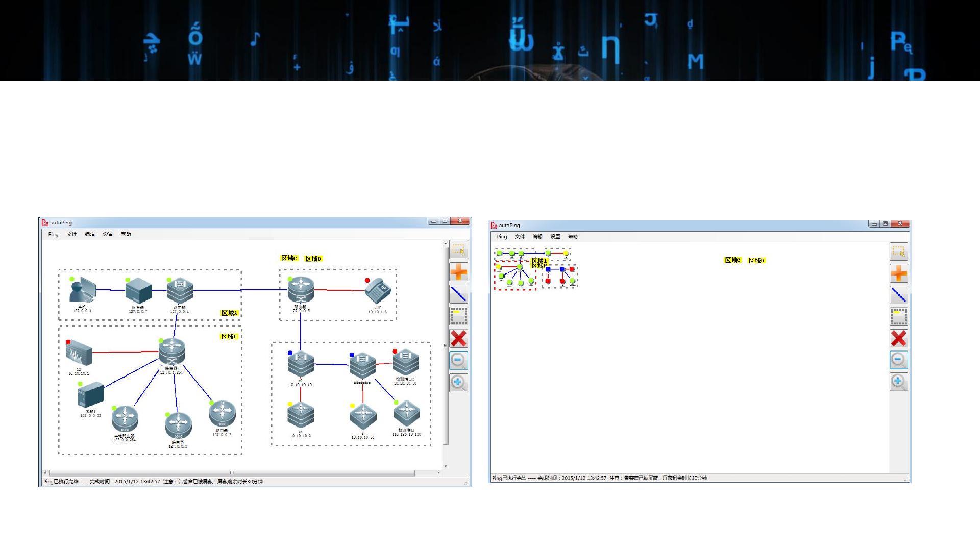The height and width of the screenshot is (551, 980).
Task: Click zoom-in magnifier in right window
Action: click(898, 382)
